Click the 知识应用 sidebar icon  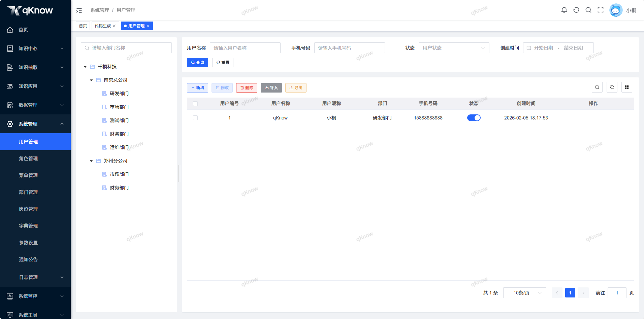[x=10, y=86]
